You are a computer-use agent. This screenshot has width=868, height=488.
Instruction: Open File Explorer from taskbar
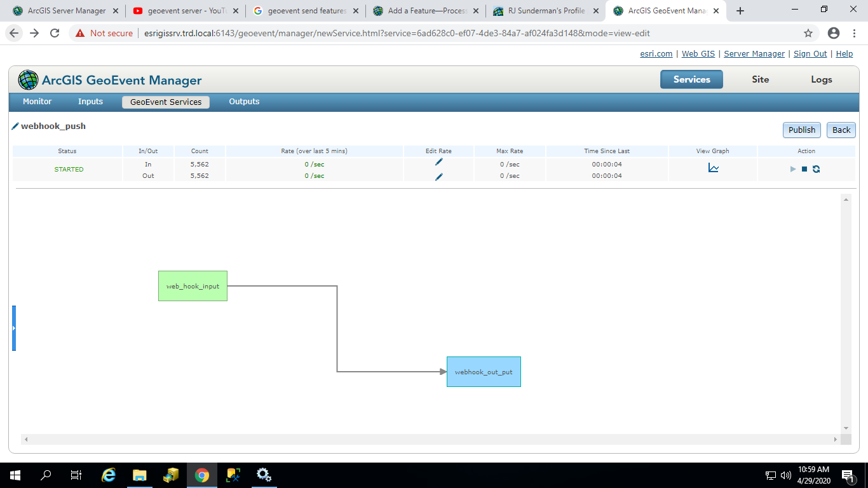[140, 475]
